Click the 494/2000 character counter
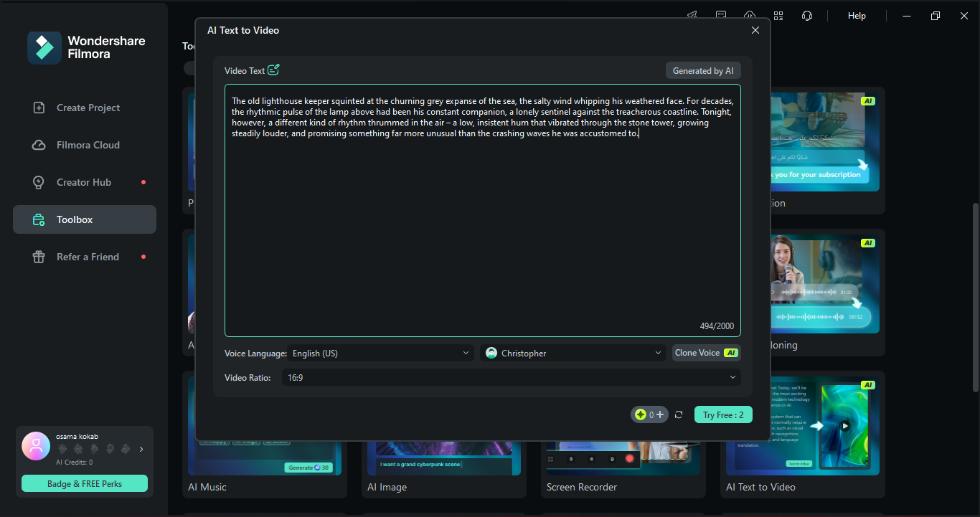Image resolution: width=980 pixels, height=517 pixels. click(x=717, y=326)
